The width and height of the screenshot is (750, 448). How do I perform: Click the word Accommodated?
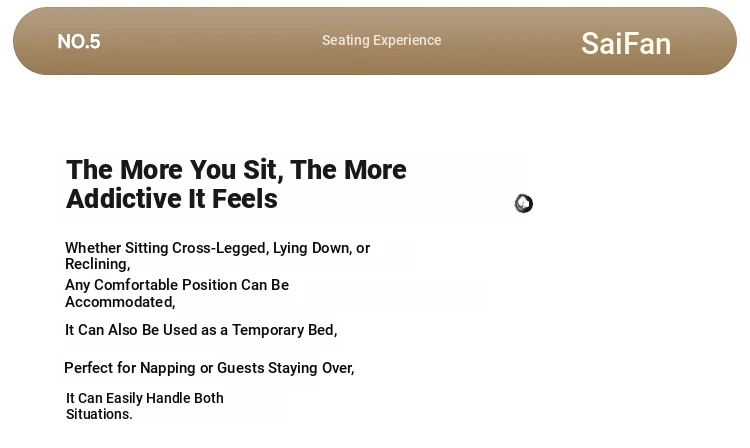coord(120,302)
